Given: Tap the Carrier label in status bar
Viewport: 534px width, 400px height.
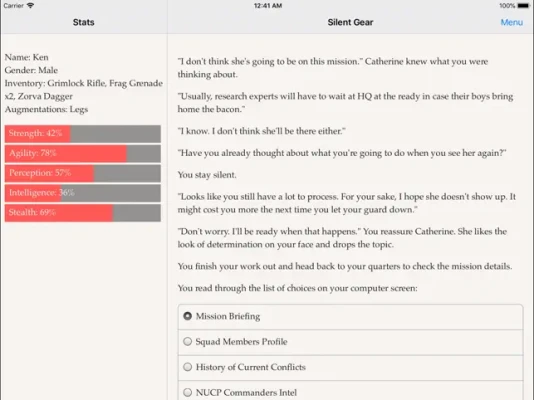Looking at the screenshot, I should (x=14, y=5).
